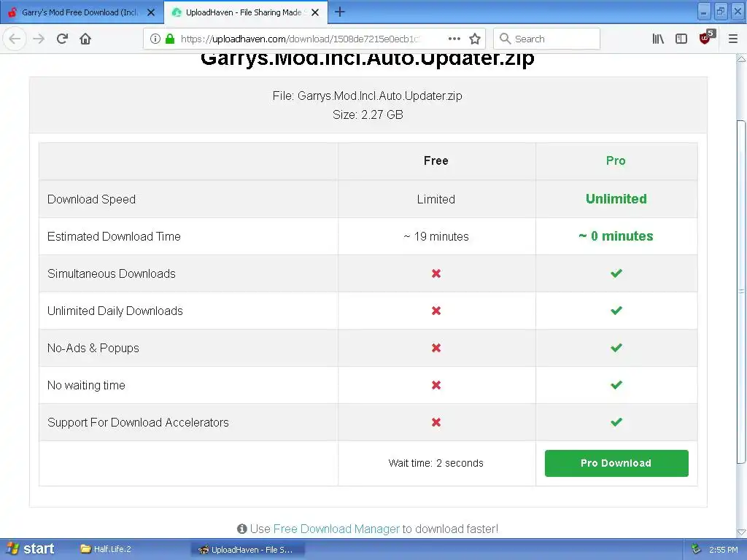Reload the current page
The image size is (747, 560).
pos(62,39)
